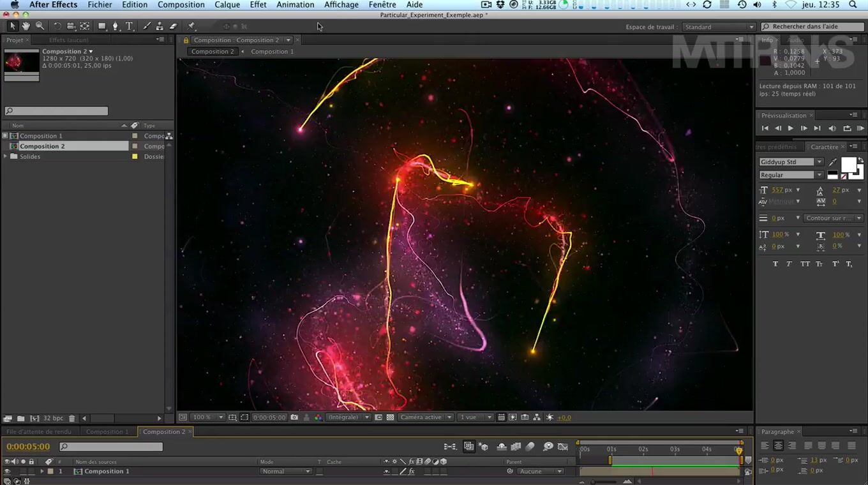Select the Hand tool in the toolbar
Viewport: 868px width, 485px height.
tap(26, 26)
